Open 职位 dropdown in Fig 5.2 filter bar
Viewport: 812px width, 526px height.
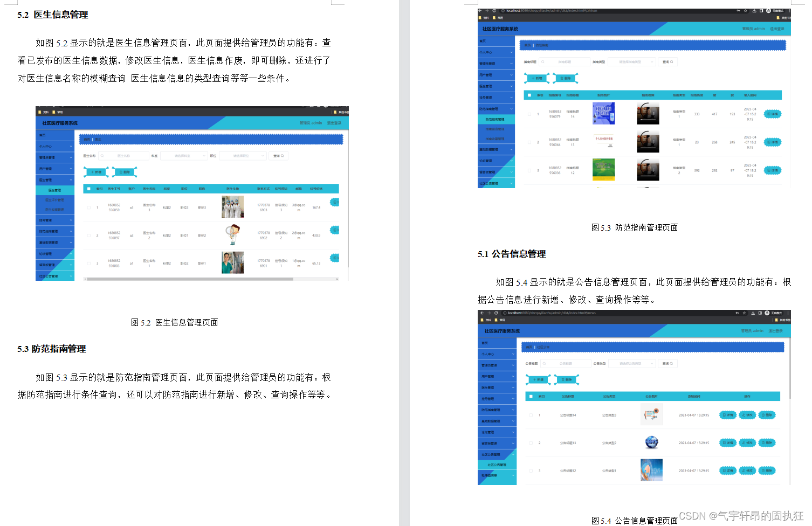coord(243,156)
